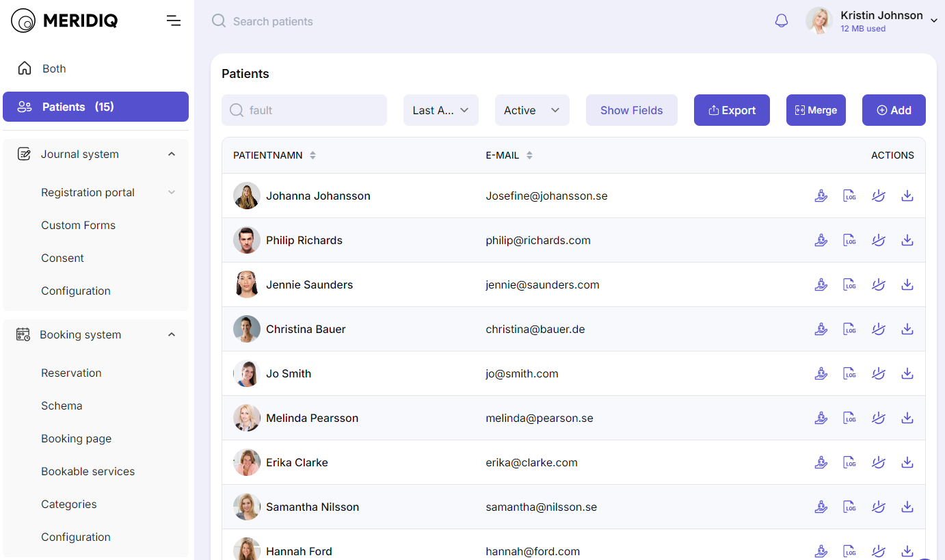Click email christina@bauer.de

535,329
